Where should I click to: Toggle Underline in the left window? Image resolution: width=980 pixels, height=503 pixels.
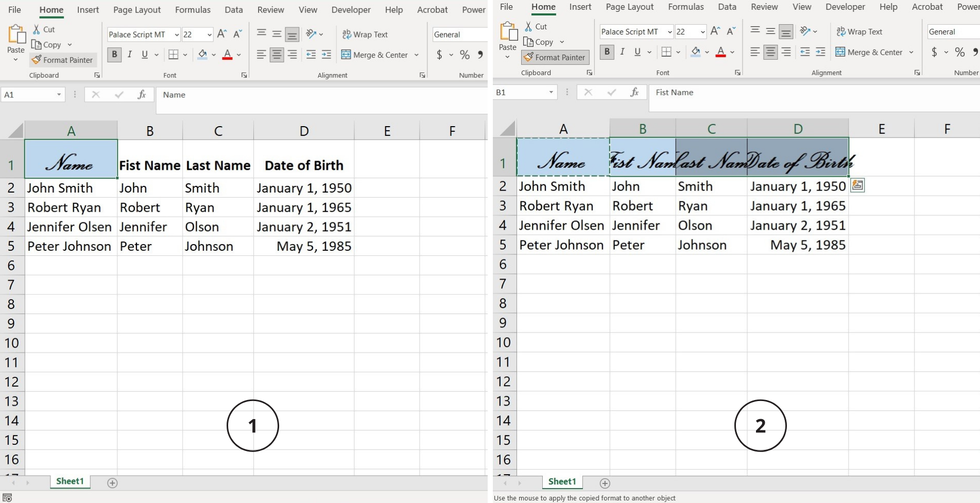click(145, 54)
